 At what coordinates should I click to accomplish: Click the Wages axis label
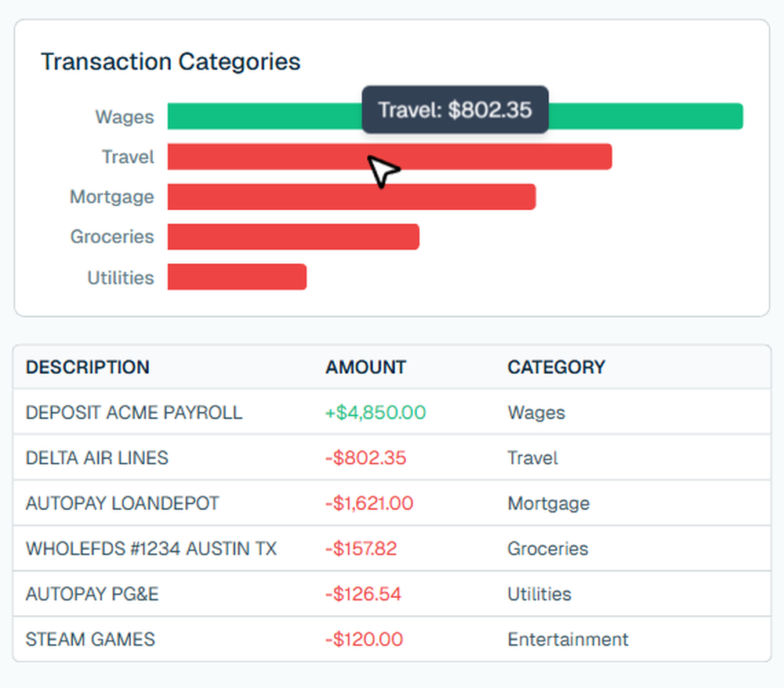point(124,116)
